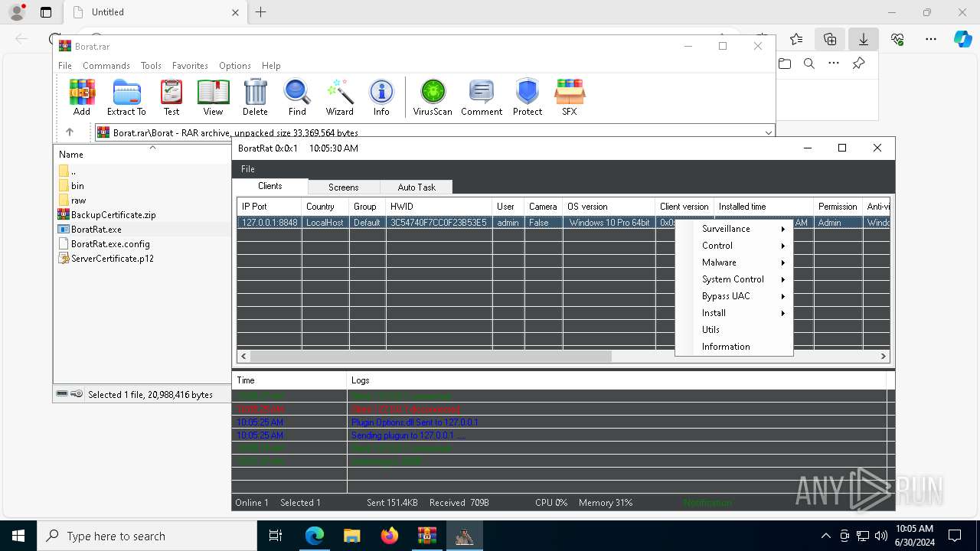
Task: Click the Edge Browser essentials heart icon
Action: point(897,39)
